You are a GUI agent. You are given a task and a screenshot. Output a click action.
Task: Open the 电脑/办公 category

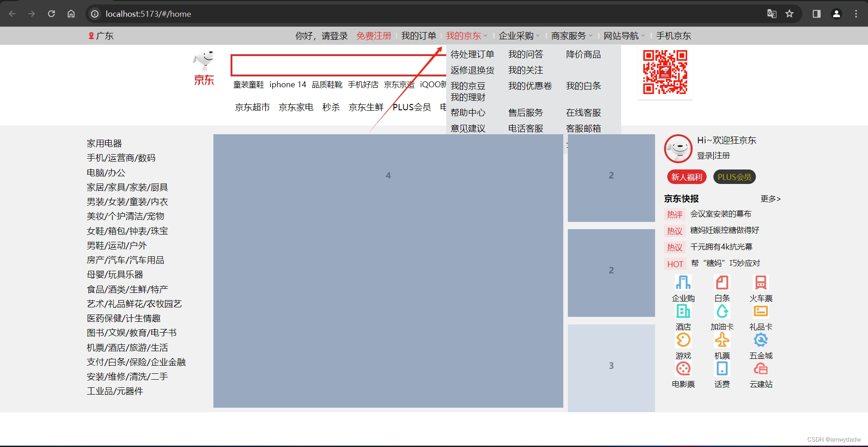pos(106,173)
